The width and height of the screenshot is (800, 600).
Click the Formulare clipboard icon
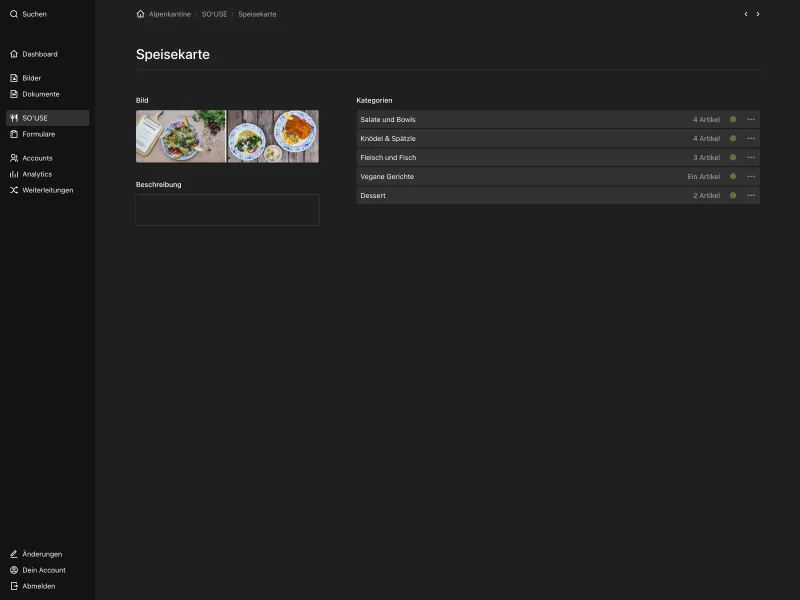13,134
